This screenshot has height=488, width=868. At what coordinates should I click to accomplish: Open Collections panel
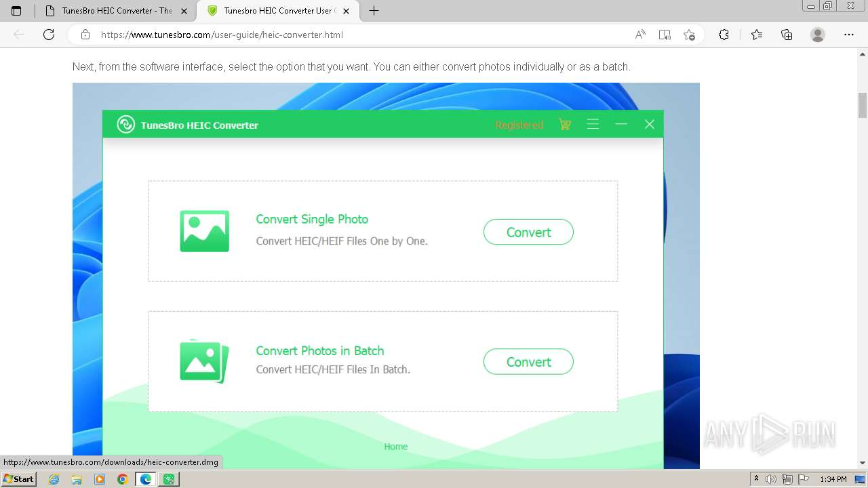(787, 35)
